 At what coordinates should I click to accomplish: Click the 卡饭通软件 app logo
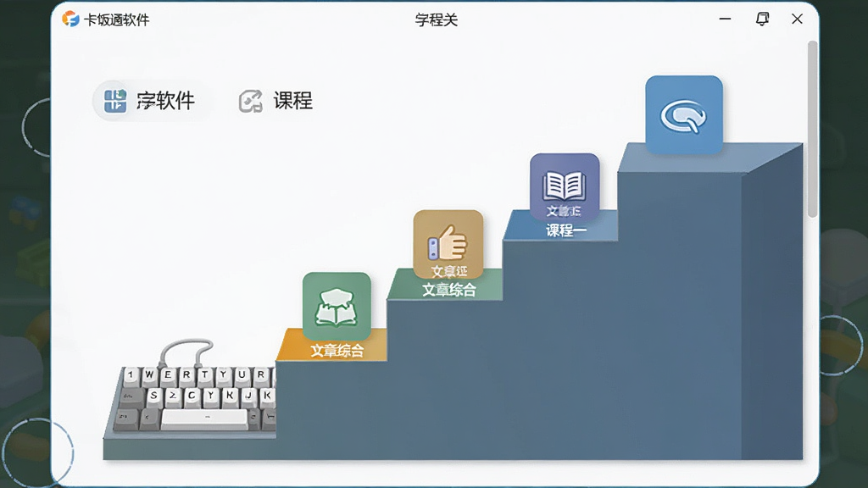(70, 19)
